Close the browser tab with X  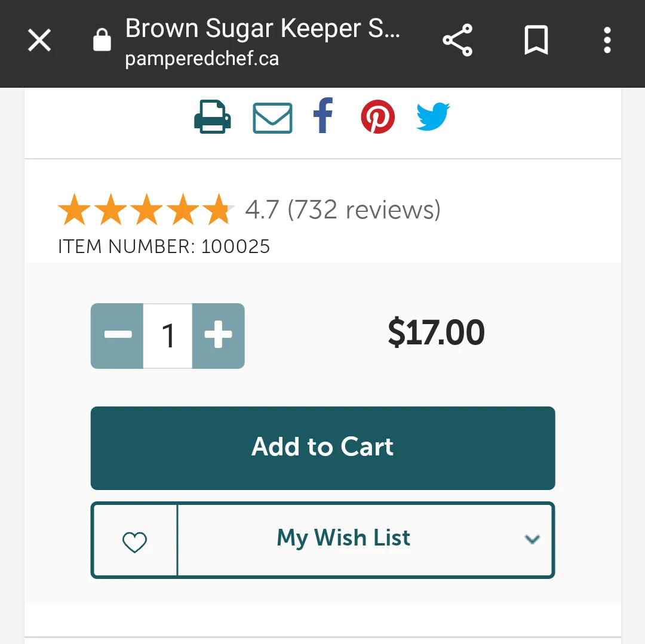click(39, 40)
